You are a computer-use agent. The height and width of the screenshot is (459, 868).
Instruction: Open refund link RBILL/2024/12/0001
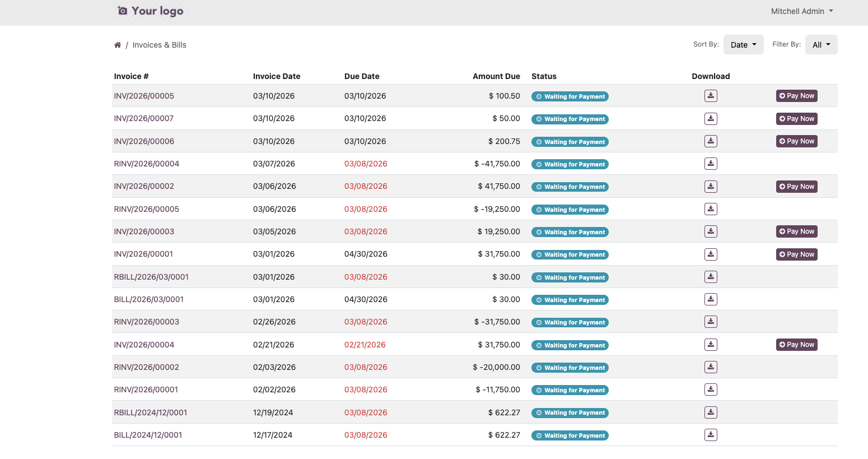point(151,412)
